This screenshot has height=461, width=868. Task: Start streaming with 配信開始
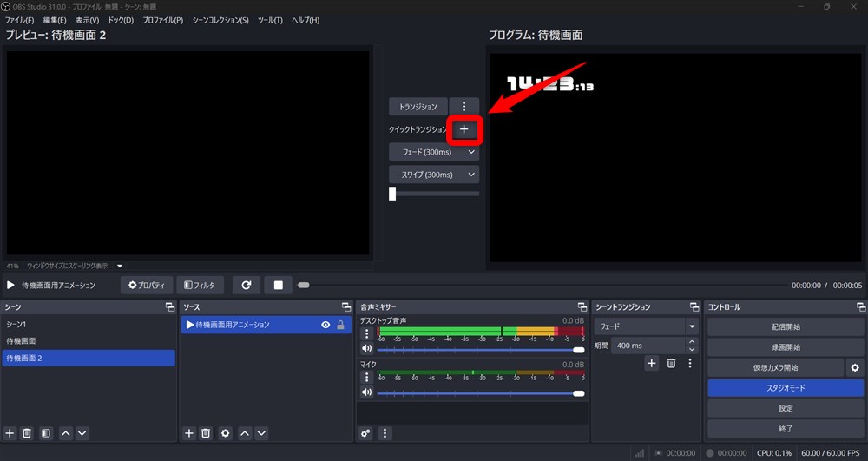point(786,327)
